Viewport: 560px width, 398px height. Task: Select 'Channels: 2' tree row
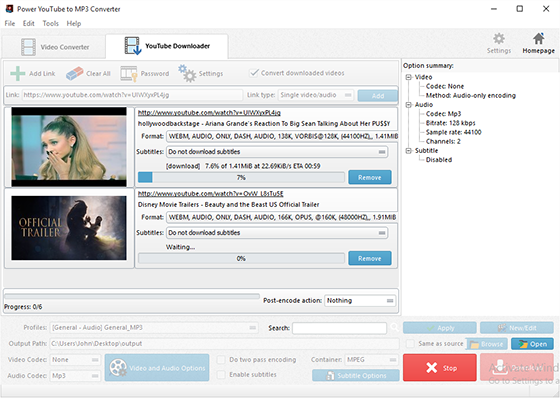[x=443, y=141]
